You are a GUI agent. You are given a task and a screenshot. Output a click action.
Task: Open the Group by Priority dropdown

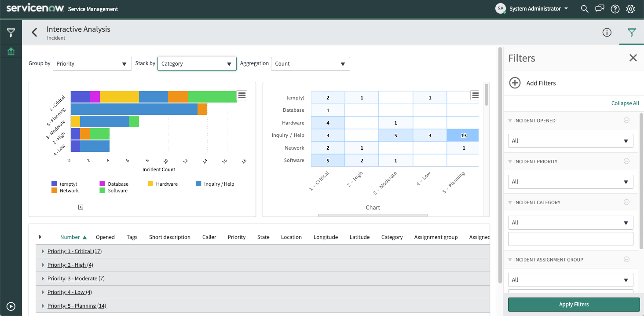(x=92, y=64)
